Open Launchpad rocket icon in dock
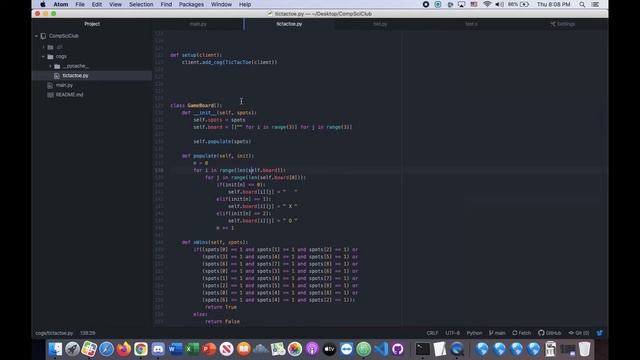The width and height of the screenshot is (640, 360). (x=72, y=349)
